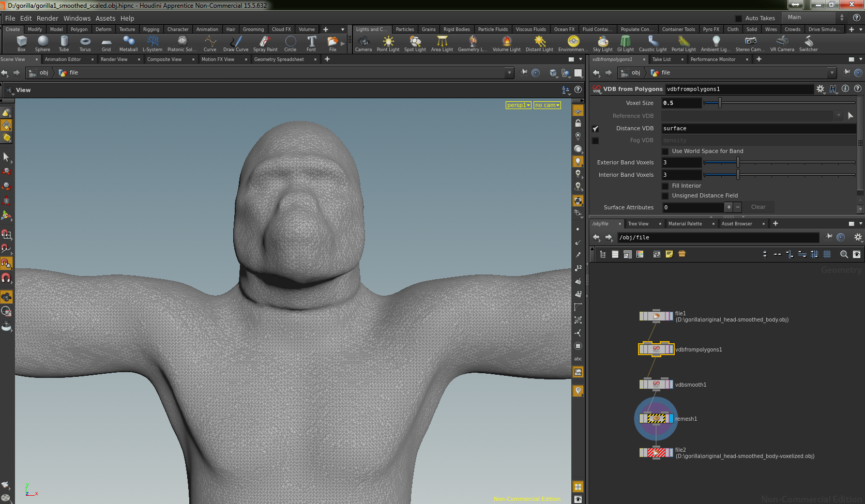Toggle display flag on remesh1 node
The image size is (865, 504).
point(671,419)
